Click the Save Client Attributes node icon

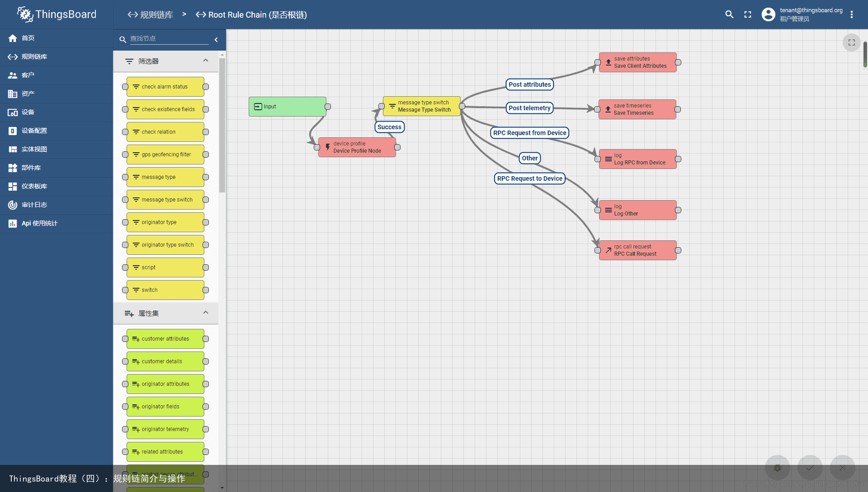point(609,62)
